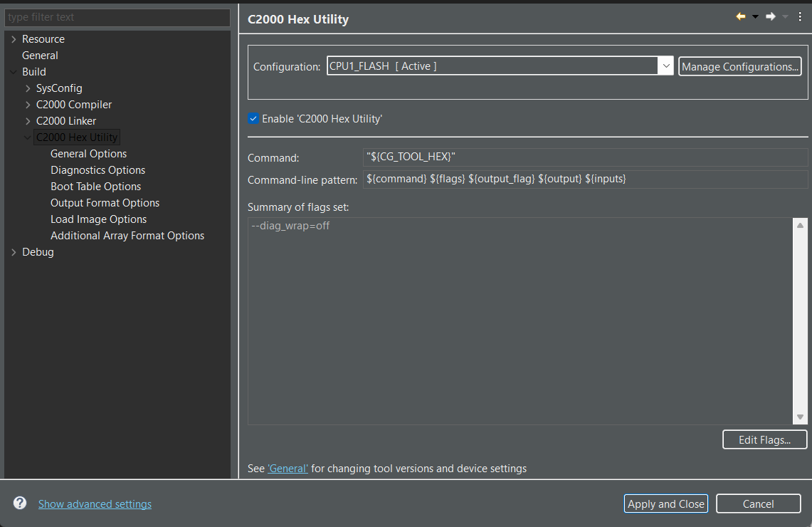Click the type filter text field
This screenshot has height=527, width=812.
click(x=117, y=17)
